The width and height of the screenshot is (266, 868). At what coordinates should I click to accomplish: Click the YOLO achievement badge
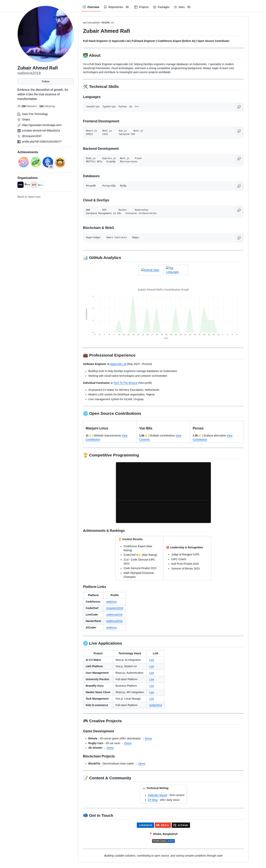click(x=23, y=162)
